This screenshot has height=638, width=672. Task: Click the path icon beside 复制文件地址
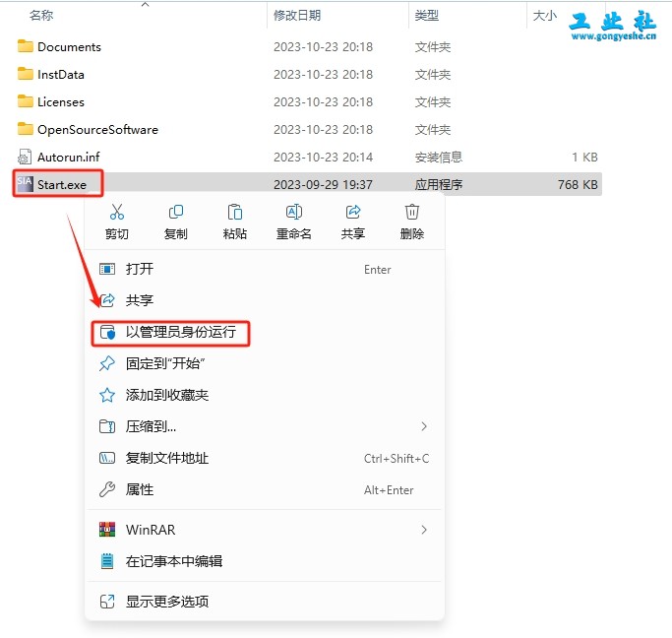(x=107, y=458)
